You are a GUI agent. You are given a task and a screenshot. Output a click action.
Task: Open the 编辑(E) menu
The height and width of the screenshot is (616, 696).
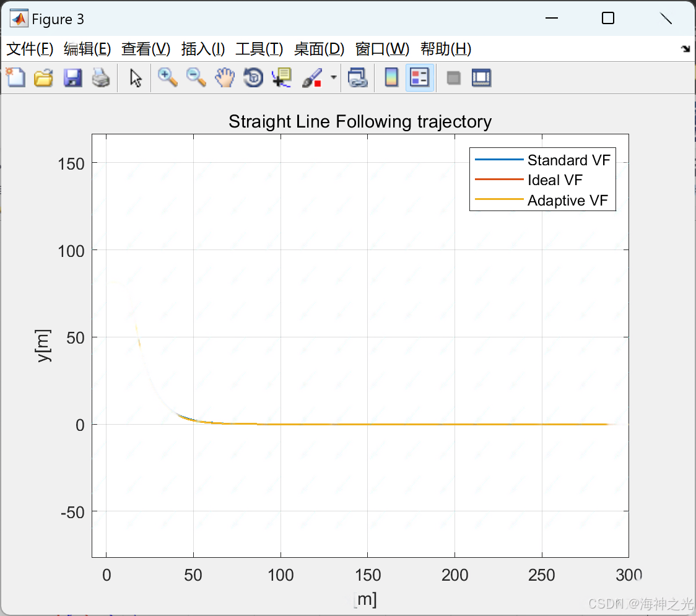click(87, 49)
